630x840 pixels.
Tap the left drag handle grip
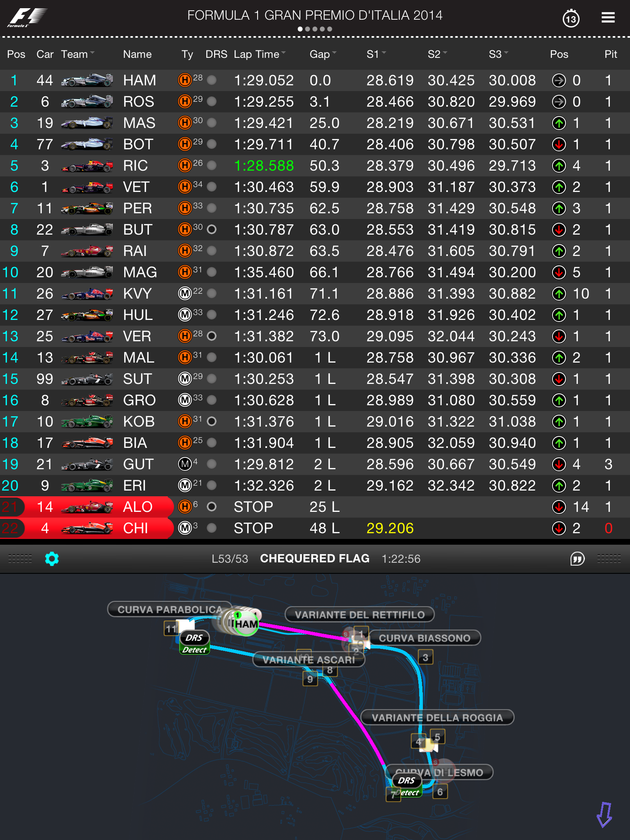coord(20,558)
